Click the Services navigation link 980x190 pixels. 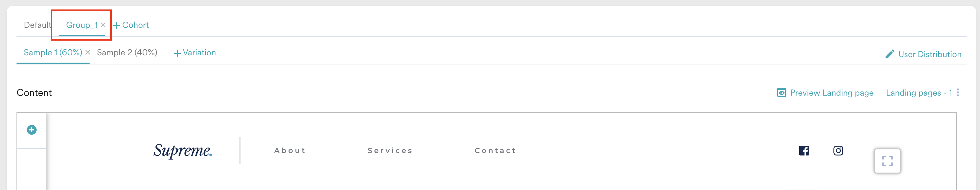[390, 150]
